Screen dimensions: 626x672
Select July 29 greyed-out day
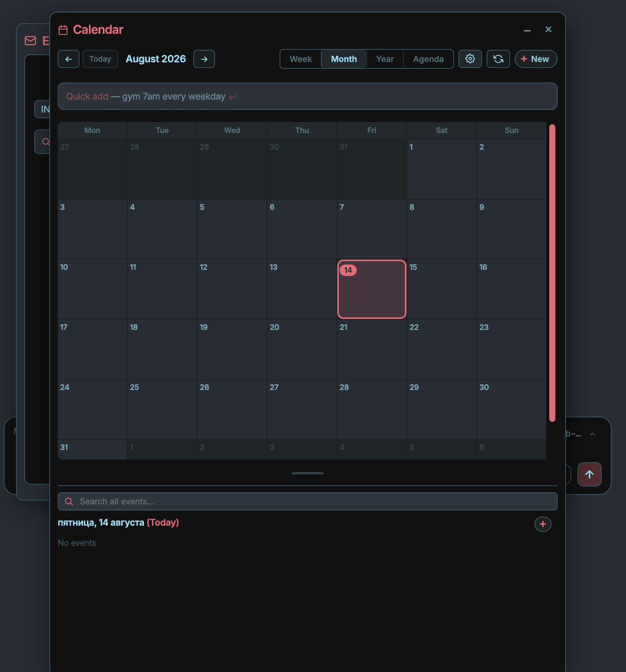pyautogui.click(x=232, y=169)
